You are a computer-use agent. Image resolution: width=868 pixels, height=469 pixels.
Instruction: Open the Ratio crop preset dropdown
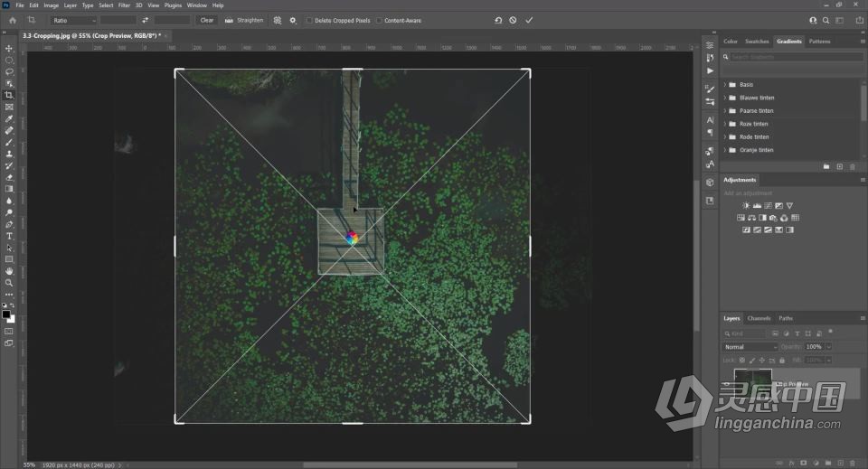(x=73, y=20)
